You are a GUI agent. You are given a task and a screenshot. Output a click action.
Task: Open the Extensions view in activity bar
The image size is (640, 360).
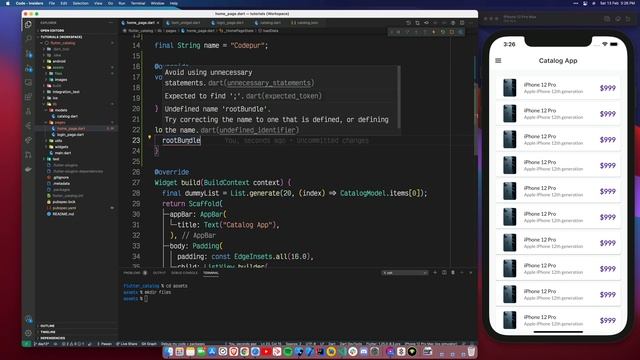pos(28,97)
